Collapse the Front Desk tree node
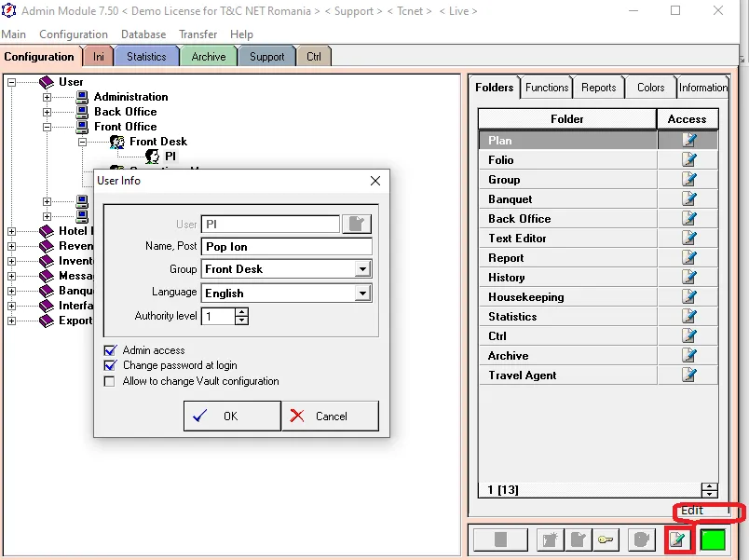The height and width of the screenshot is (560, 749). [x=82, y=142]
